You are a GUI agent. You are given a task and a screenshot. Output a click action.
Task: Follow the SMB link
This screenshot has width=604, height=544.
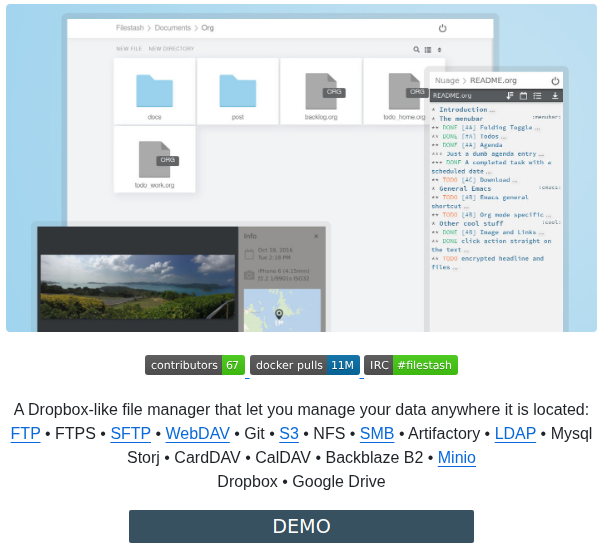click(x=377, y=434)
